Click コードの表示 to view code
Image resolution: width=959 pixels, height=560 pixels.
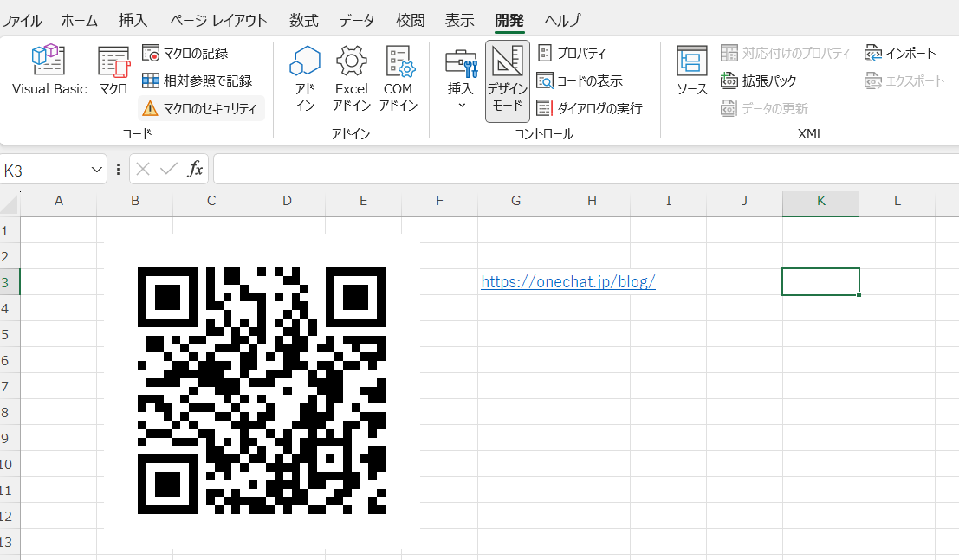pos(580,80)
